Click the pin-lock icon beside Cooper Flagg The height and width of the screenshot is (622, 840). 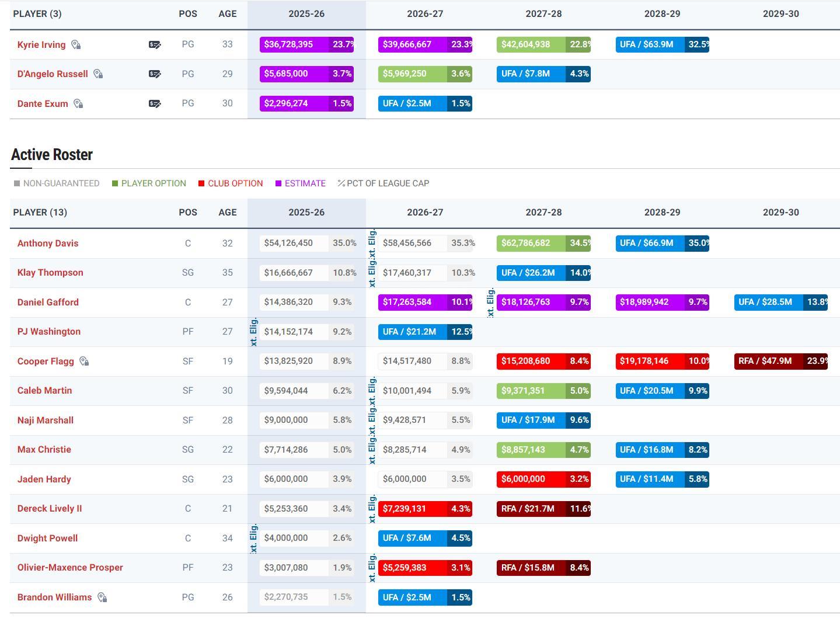84,362
